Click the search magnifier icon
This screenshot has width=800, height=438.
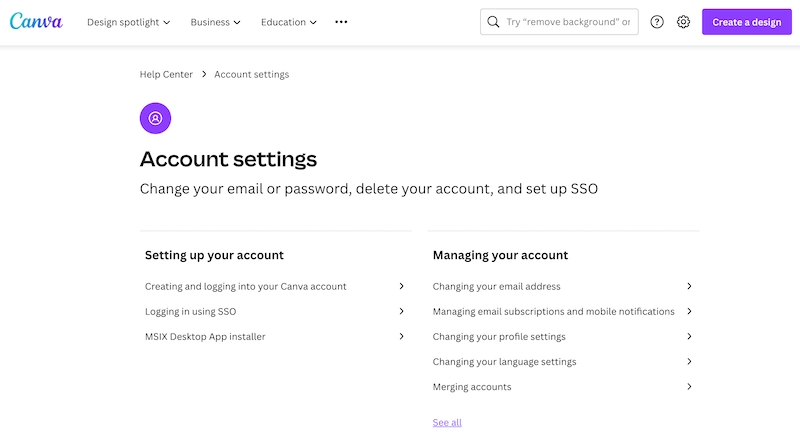(493, 22)
